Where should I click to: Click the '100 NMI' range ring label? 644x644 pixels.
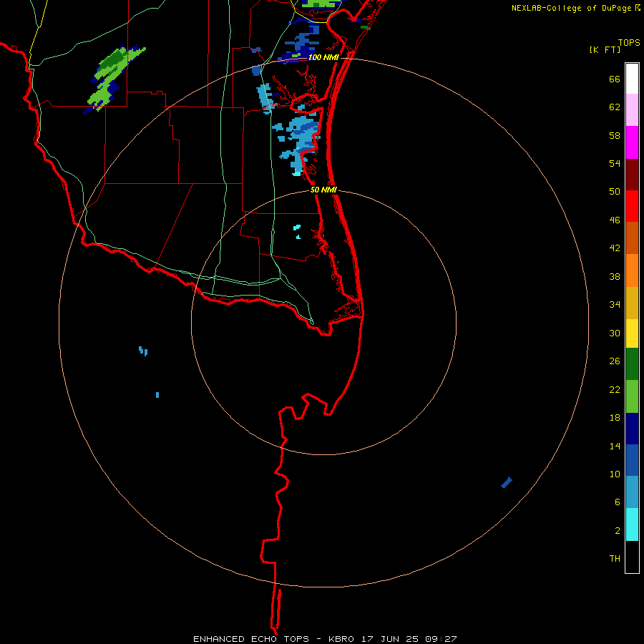323,57
